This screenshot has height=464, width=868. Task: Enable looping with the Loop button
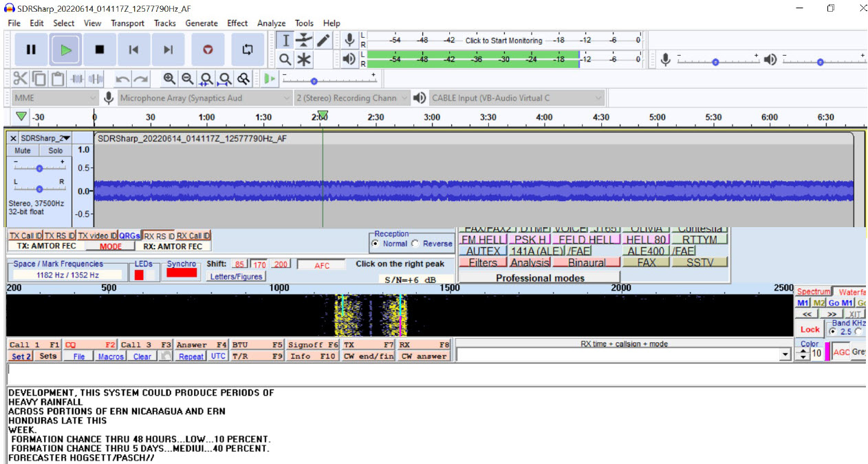pos(248,50)
